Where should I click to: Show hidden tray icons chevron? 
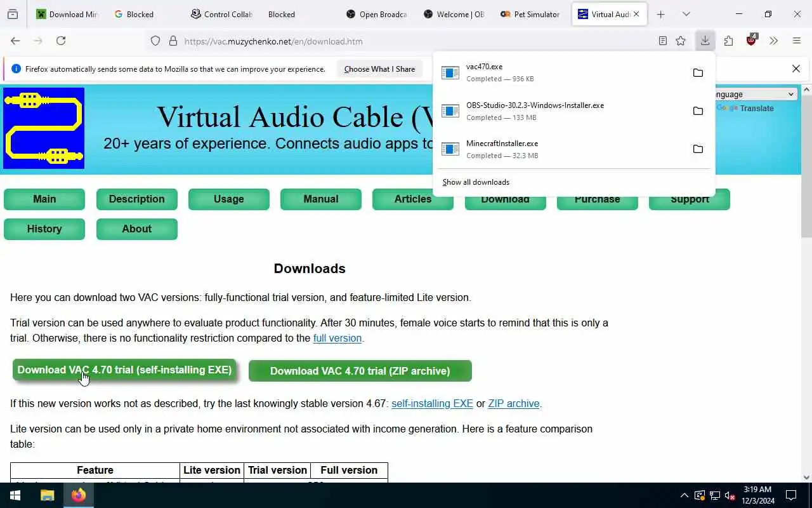[684, 495]
